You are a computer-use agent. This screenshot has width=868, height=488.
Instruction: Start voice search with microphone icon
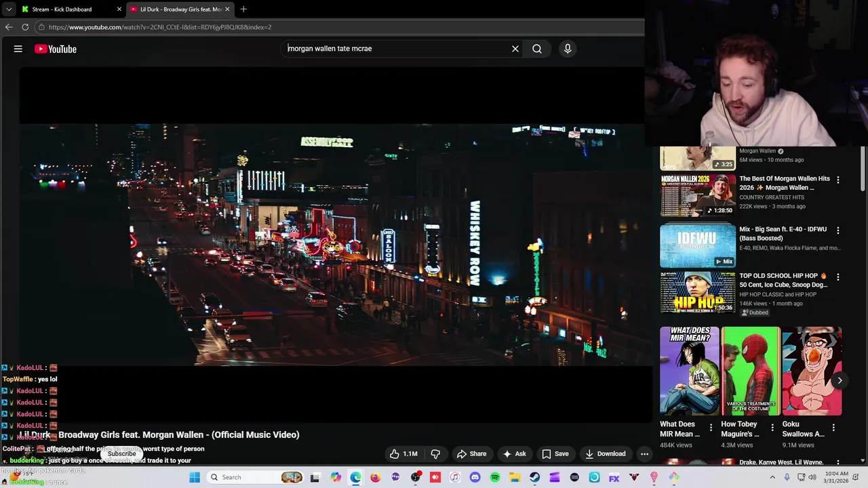pyautogui.click(x=568, y=49)
